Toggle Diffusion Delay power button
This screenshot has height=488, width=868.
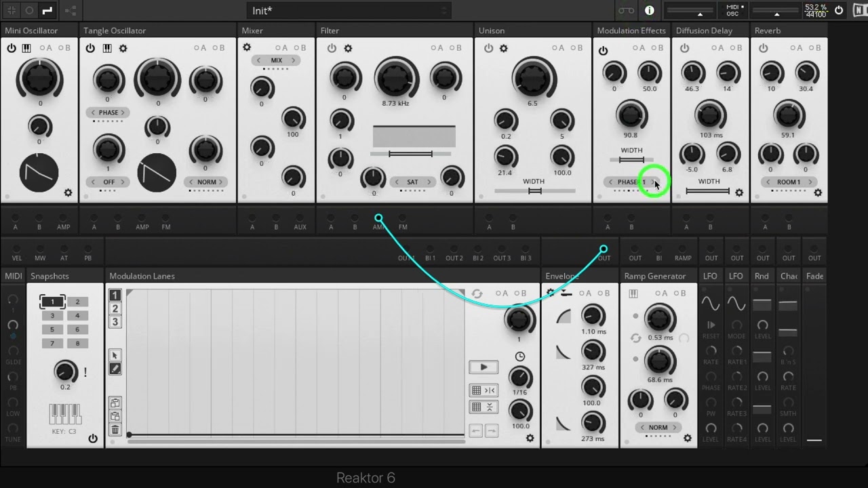point(684,48)
